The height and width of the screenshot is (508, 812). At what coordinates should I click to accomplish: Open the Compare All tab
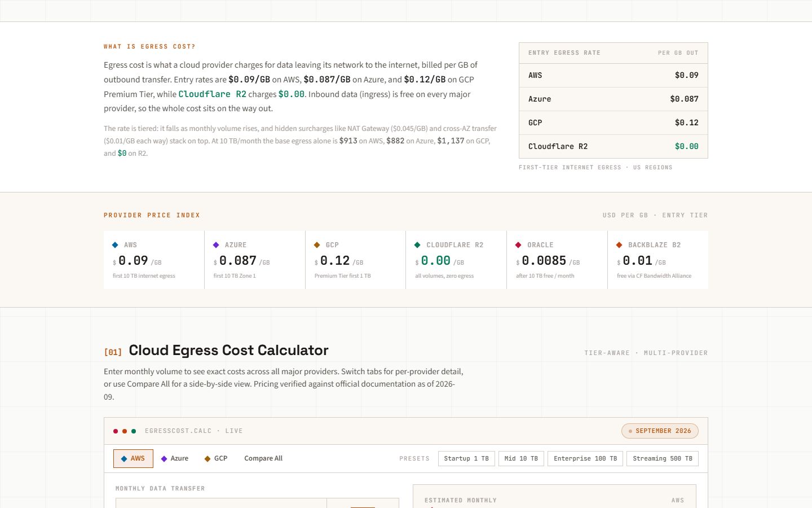coord(263,458)
